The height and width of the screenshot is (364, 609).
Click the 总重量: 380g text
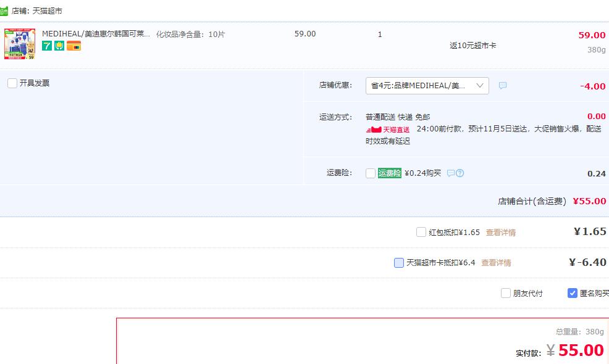tap(579, 331)
